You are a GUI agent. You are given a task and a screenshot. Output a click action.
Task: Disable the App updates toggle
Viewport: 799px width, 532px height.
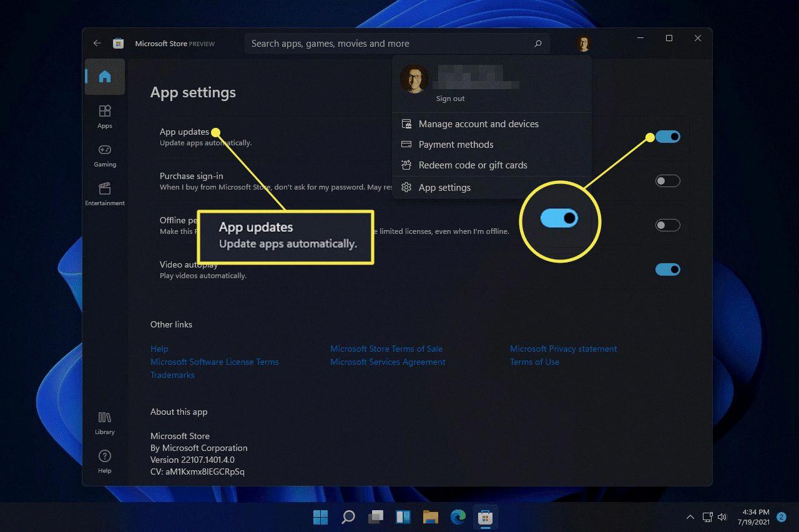point(667,137)
